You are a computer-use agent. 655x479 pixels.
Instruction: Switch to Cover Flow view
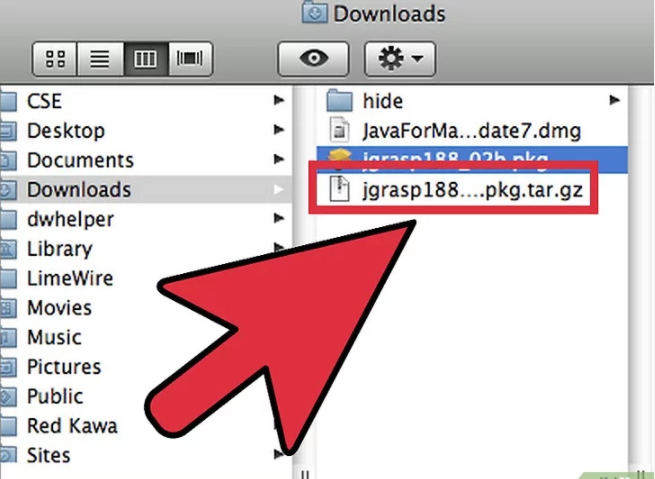pos(188,60)
